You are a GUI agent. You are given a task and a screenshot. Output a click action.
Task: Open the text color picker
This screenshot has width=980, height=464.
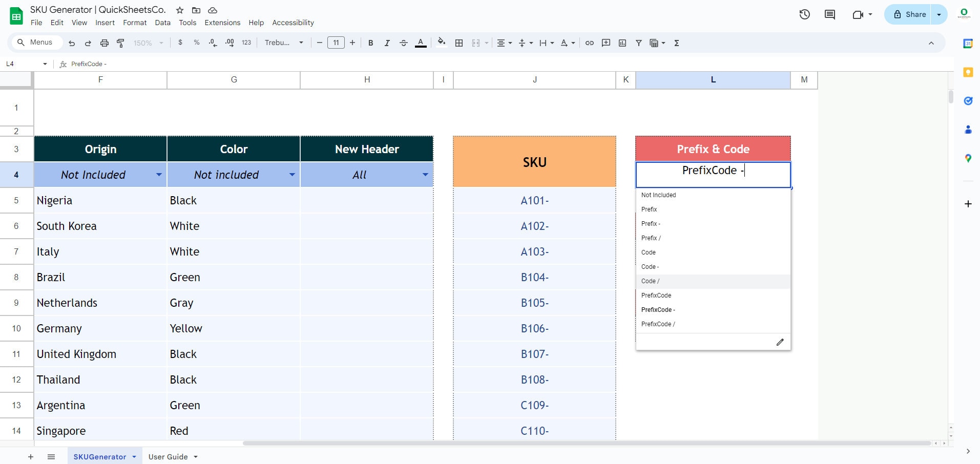click(420, 43)
